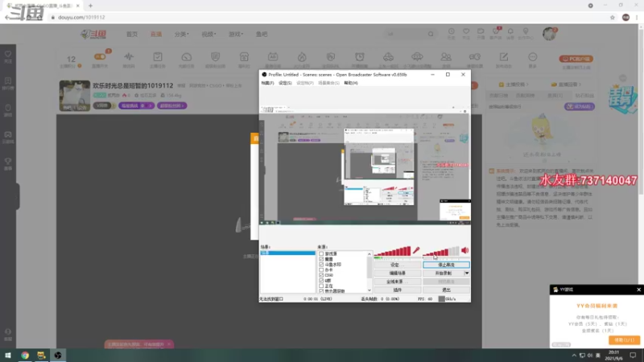The image size is (644, 362).
Task: Toggle the CSGO source checkbox
Action: pyautogui.click(x=321, y=275)
